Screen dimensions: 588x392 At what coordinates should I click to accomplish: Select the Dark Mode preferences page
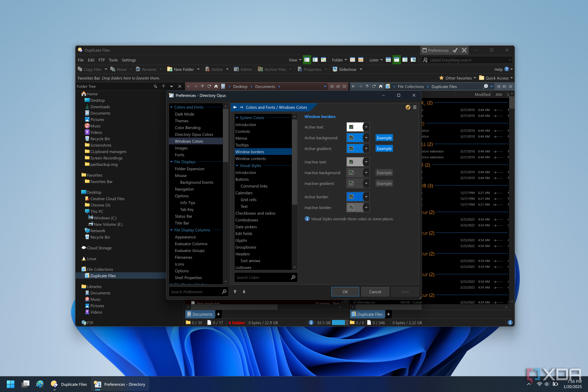click(x=185, y=114)
